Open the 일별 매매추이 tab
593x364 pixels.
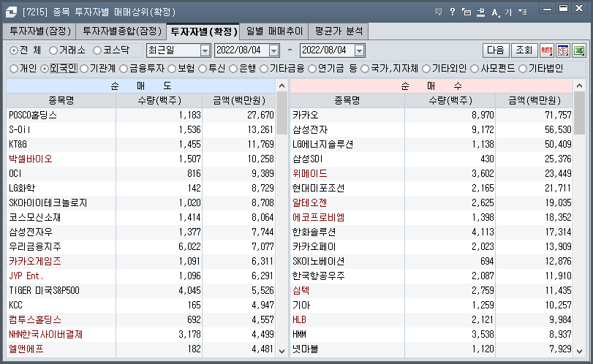click(274, 31)
